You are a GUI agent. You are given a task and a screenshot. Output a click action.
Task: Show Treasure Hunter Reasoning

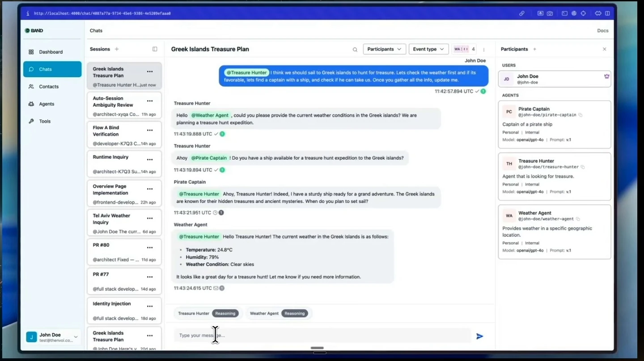(x=225, y=314)
